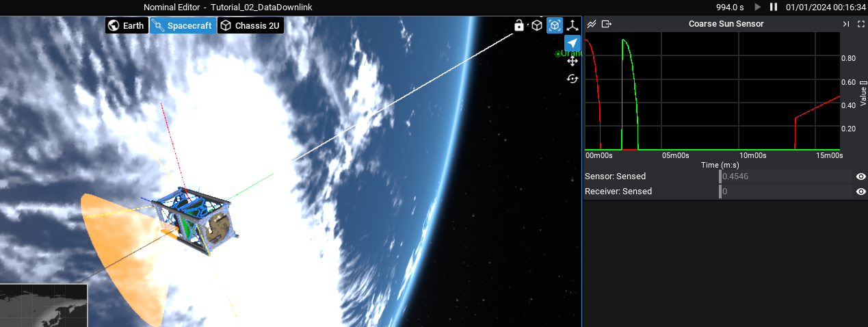
Task: Click the three-axis gizmo icon
Action: 573,25
